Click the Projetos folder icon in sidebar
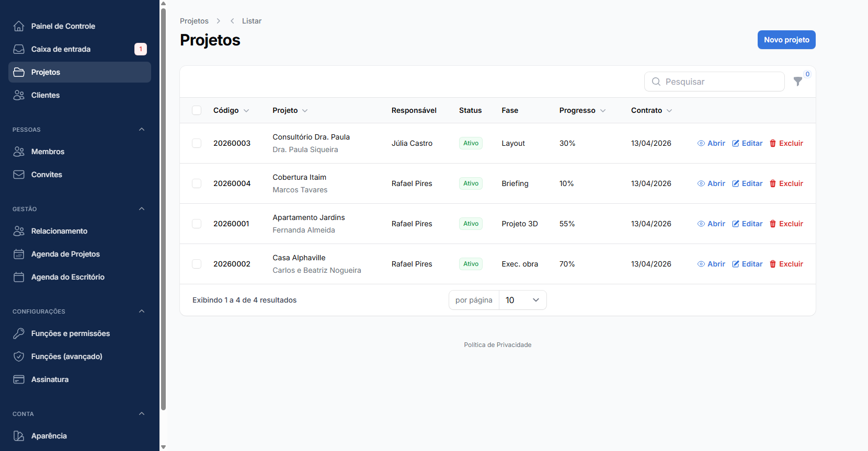This screenshot has height=451, width=868. pyautogui.click(x=19, y=72)
